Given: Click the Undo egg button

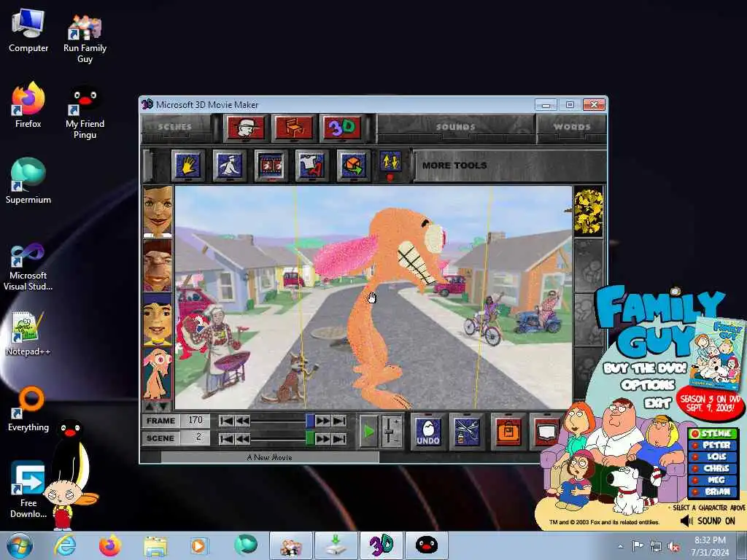Looking at the screenshot, I should point(427,432).
